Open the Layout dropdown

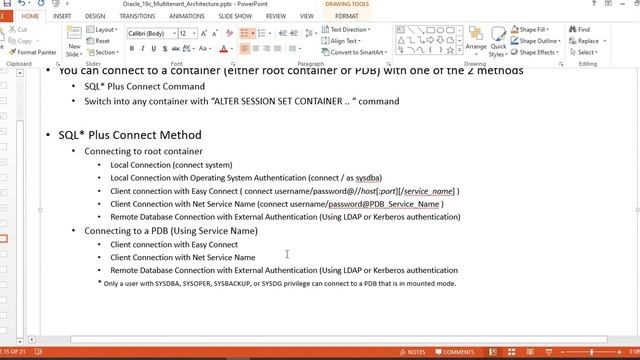[x=102, y=29]
